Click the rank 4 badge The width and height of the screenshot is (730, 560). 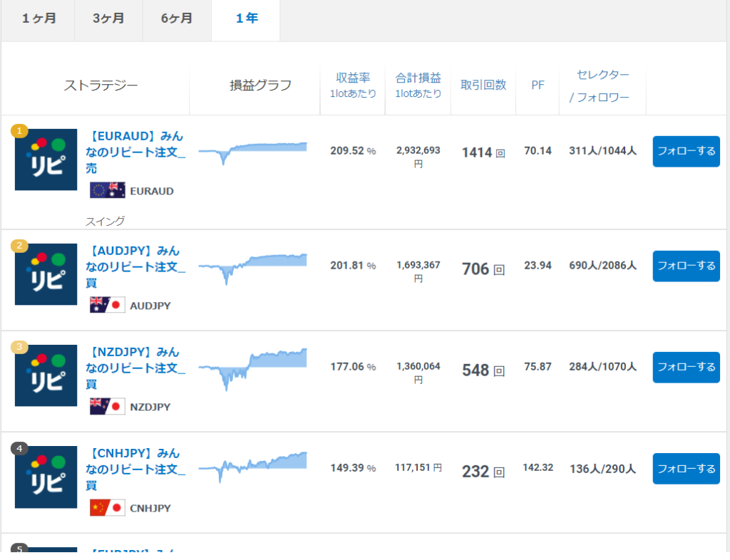pyautogui.click(x=19, y=448)
